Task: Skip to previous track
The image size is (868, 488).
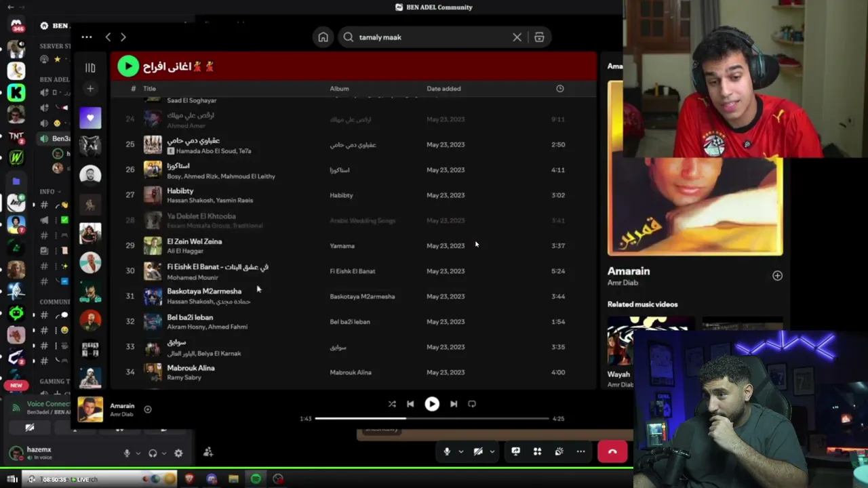Action: tap(410, 404)
